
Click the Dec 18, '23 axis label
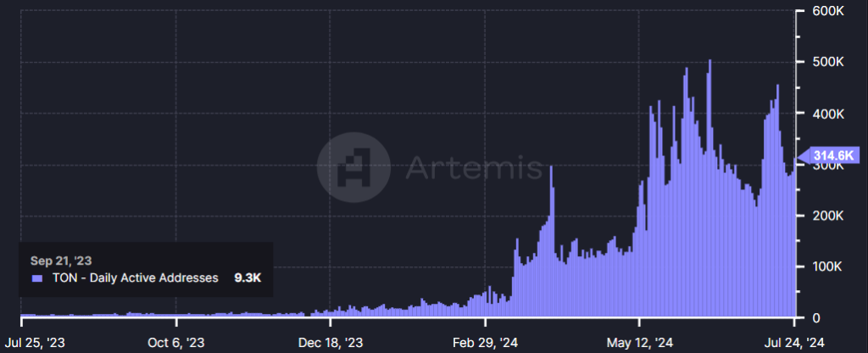pyautogui.click(x=330, y=343)
